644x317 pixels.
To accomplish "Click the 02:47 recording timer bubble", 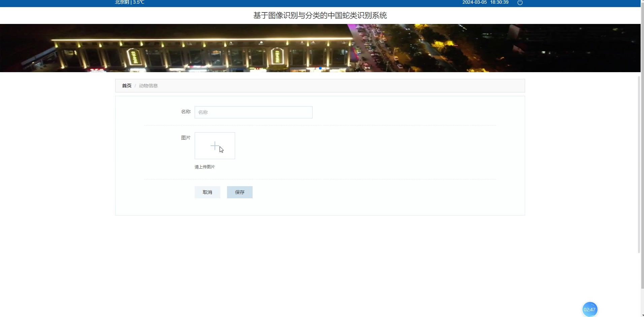I will tap(589, 309).
